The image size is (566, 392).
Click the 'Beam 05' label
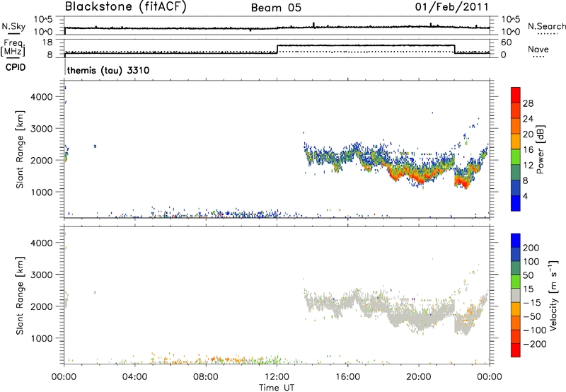coord(276,8)
